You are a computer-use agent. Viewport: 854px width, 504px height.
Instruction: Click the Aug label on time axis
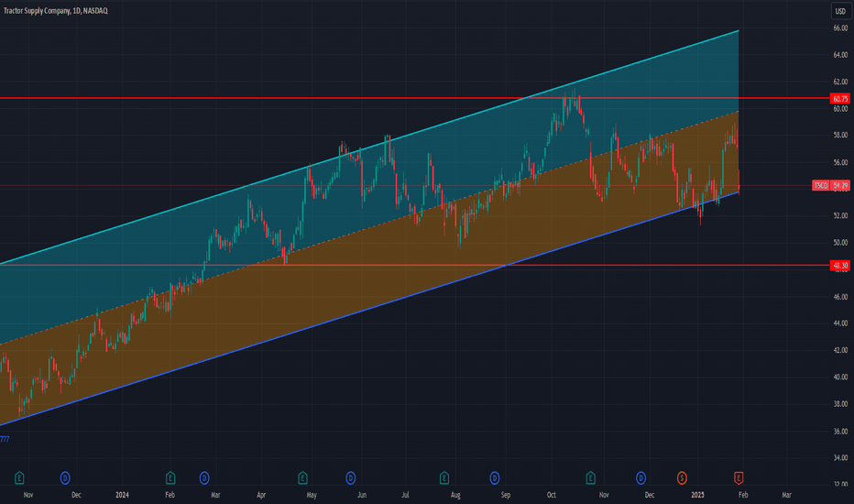pyautogui.click(x=455, y=495)
